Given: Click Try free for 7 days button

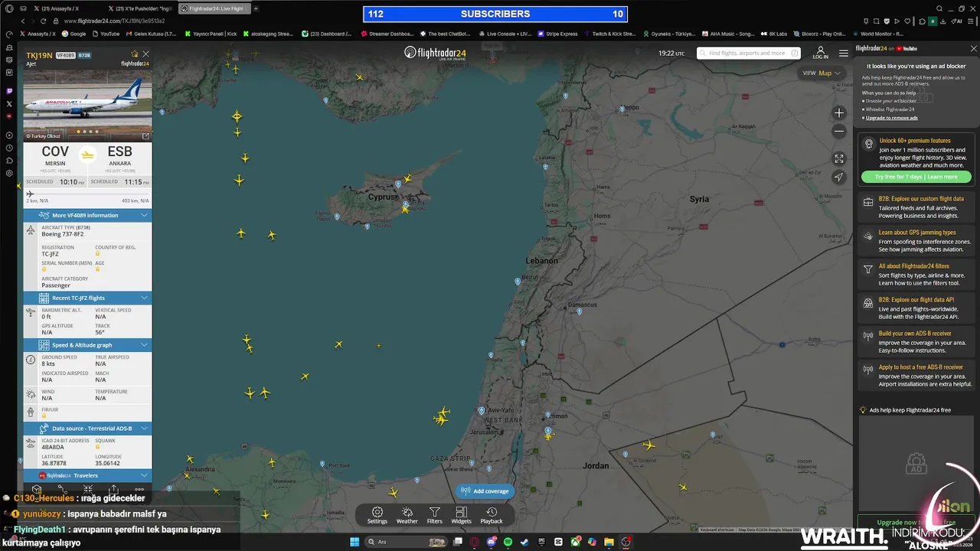Looking at the screenshot, I should click(916, 177).
